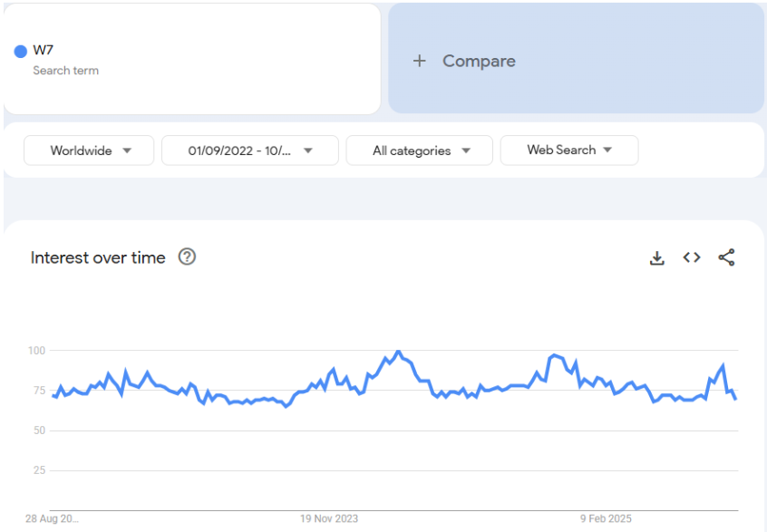The width and height of the screenshot is (767, 532).
Task: Click the 9 Feb 2025 axis label
Action: [x=606, y=518]
